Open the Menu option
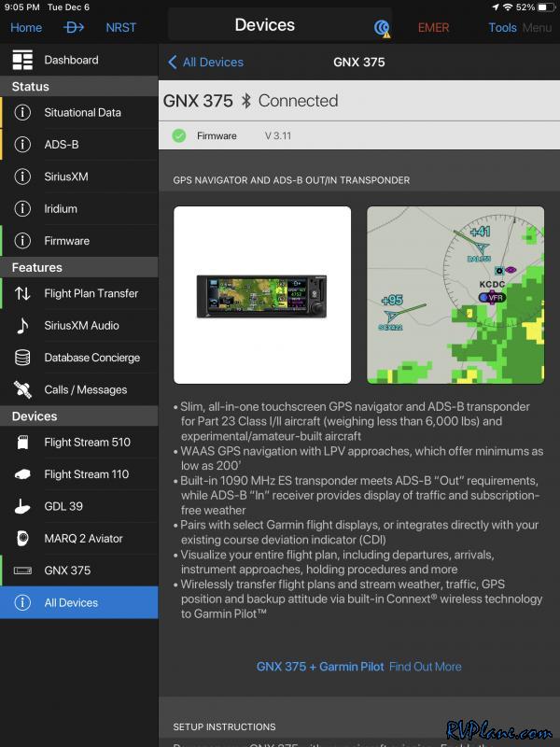 click(538, 28)
